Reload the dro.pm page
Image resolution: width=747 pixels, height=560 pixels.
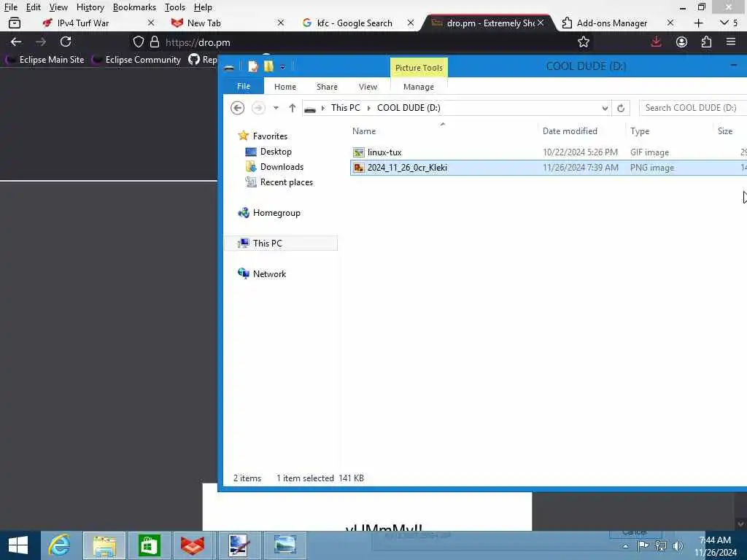pyautogui.click(x=66, y=42)
